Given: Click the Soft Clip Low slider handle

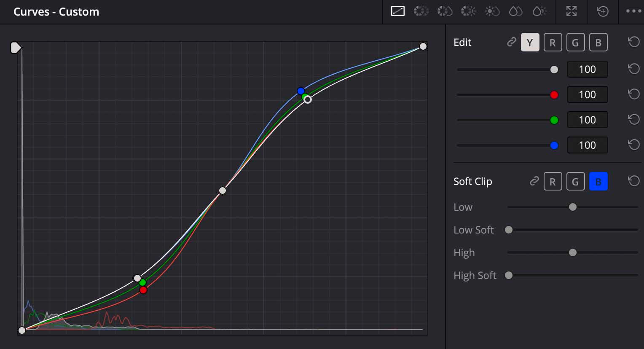Looking at the screenshot, I should (x=572, y=207).
